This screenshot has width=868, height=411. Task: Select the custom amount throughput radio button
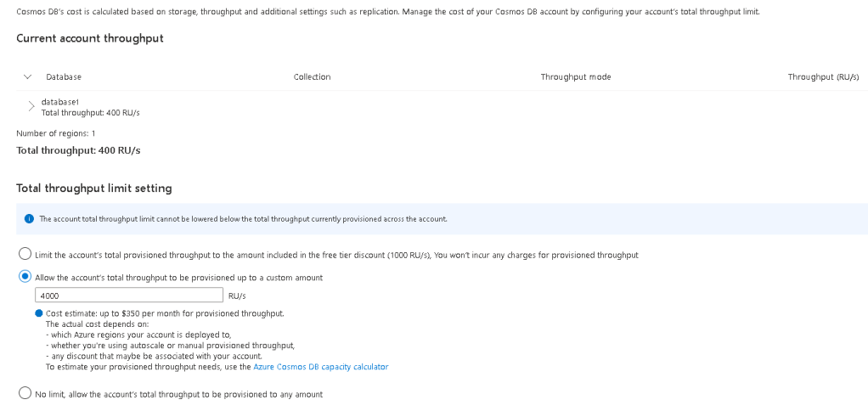click(25, 277)
